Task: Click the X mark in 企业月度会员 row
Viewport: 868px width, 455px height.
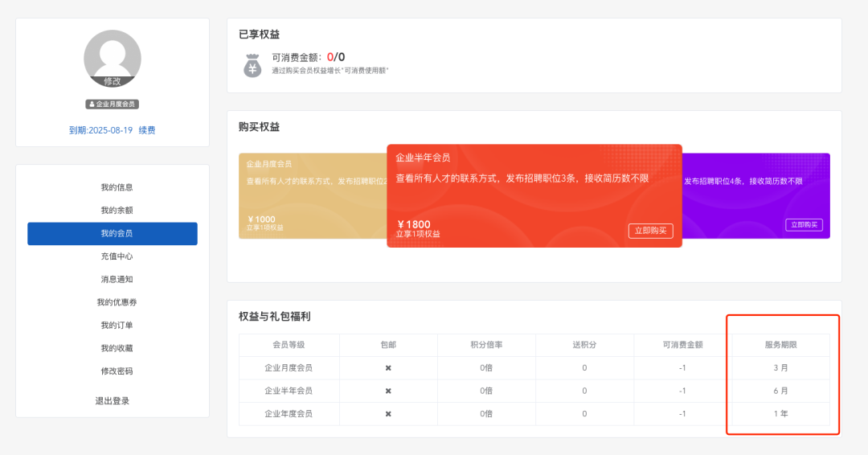Action: (x=388, y=368)
